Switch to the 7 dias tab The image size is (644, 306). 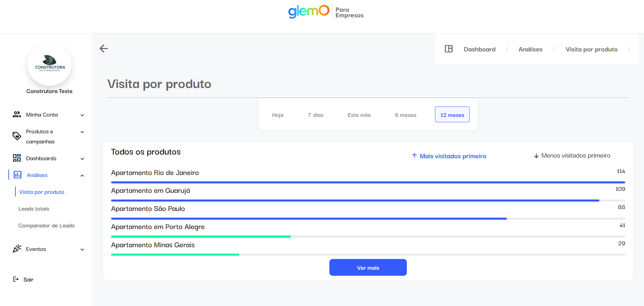tap(315, 115)
